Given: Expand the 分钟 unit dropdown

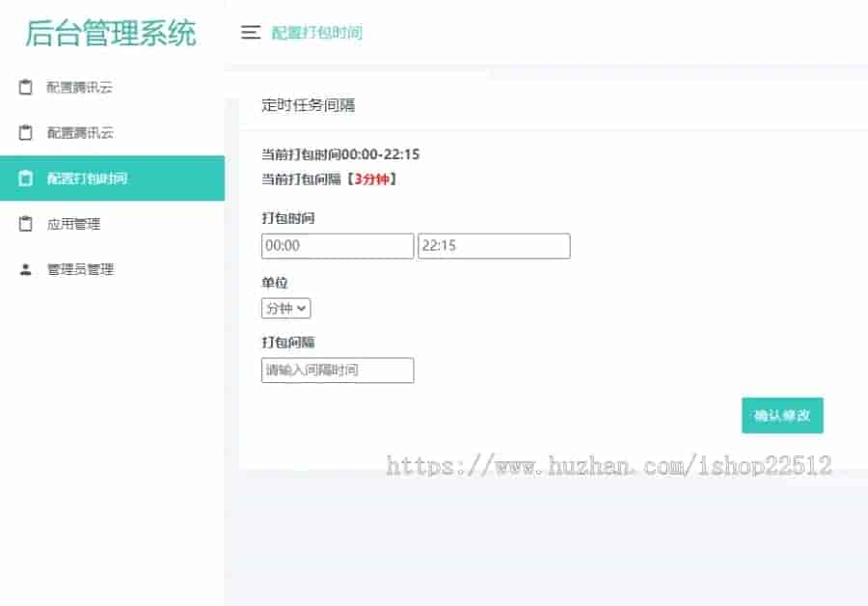Looking at the screenshot, I should pos(285,309).
